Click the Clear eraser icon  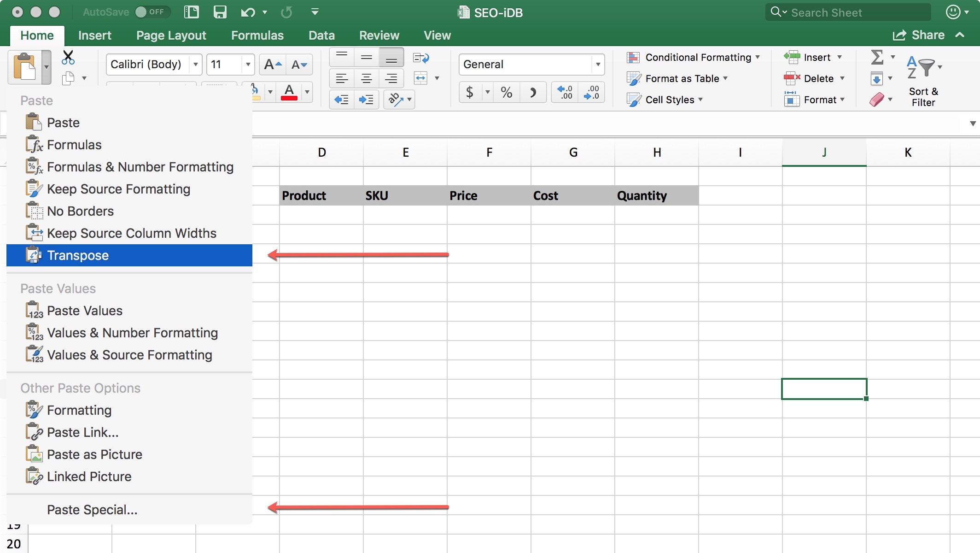pyautogui.click(x=876, y=100)
